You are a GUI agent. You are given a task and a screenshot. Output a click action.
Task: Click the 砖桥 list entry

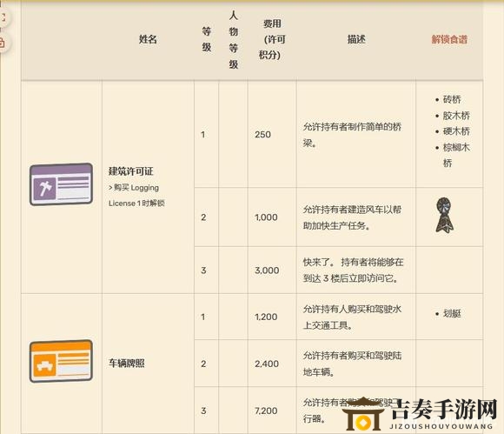[x=452, y=99]
